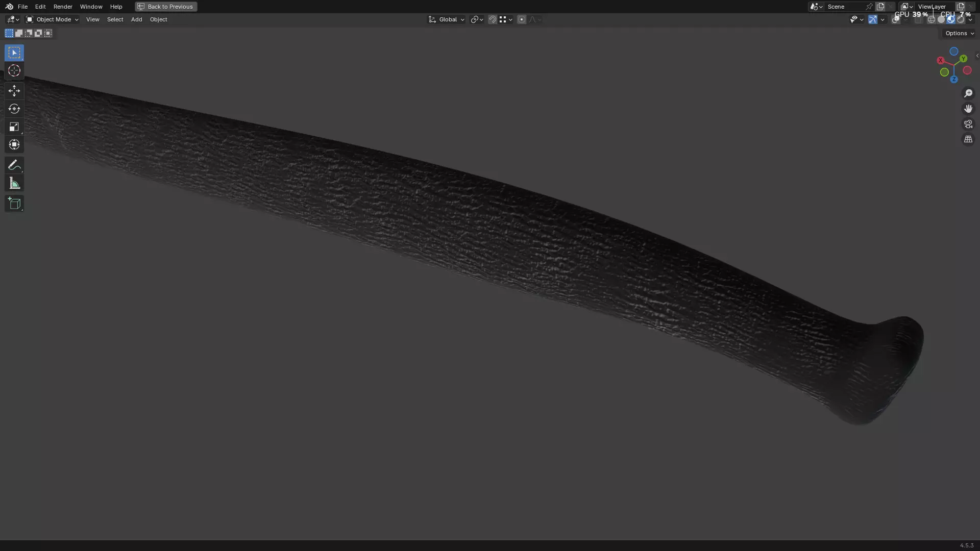Screen dimensions: 980x551
Task: Toggle proportional editing
Action: 522,19
